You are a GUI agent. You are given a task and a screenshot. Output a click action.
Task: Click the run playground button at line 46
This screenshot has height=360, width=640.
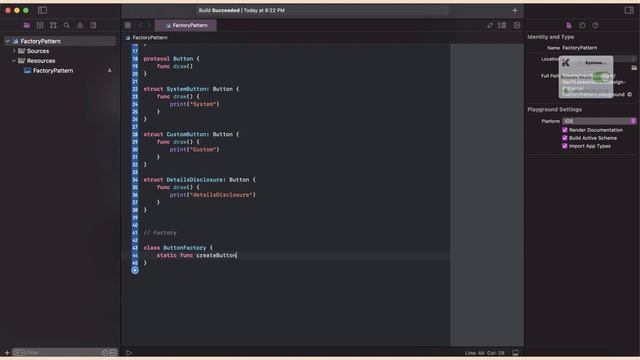pyautogui.click(x=135, y=270)
